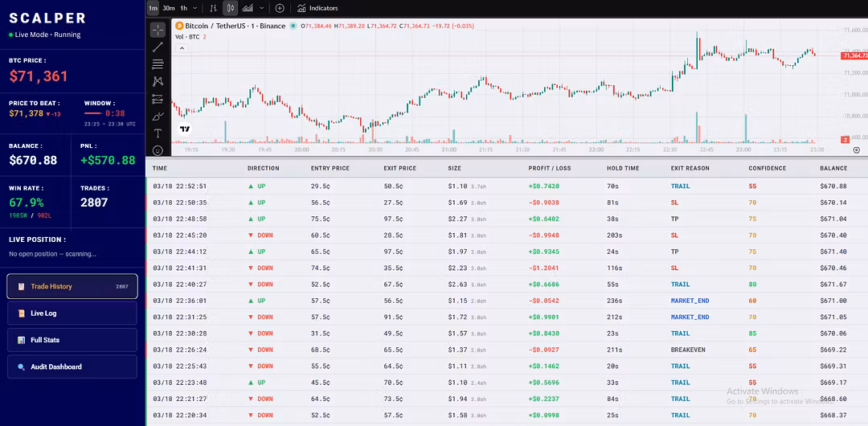Click the 203s hold time cell
The height and width of the screenshot is (426, 868).
615,236
